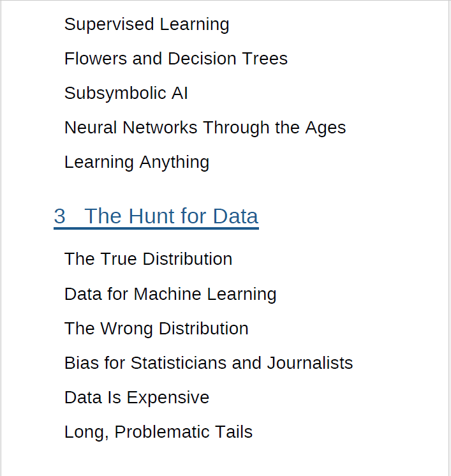Open Neural Networks Through the Ages
The width and height of the screenshot is (451, 476).
pyautogui.click(x=205, y=128)
